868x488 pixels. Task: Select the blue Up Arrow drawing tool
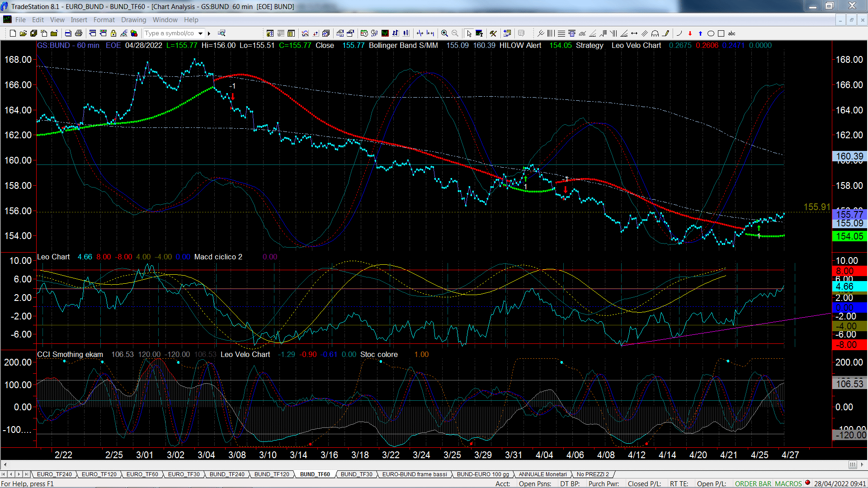pyautogui.click(x=700, y=33)
